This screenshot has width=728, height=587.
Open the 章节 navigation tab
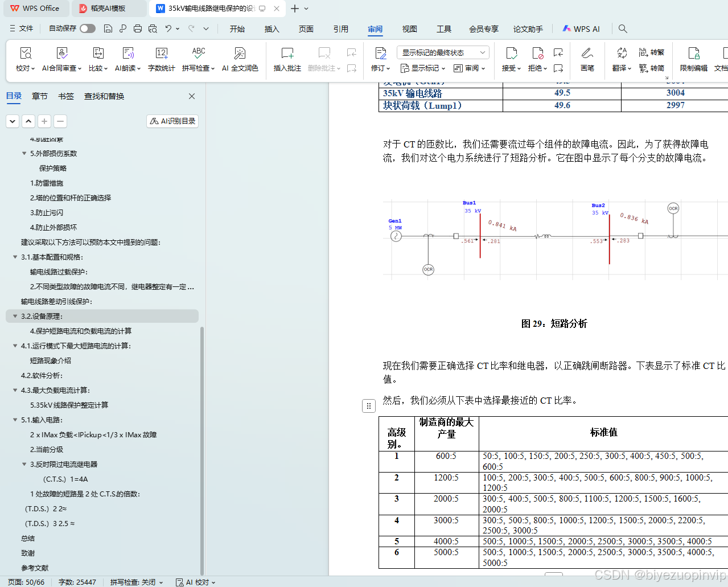point(40,96)
